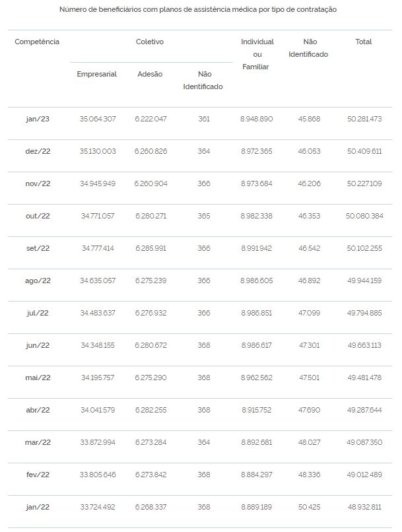Click the Competência column header

37,42
